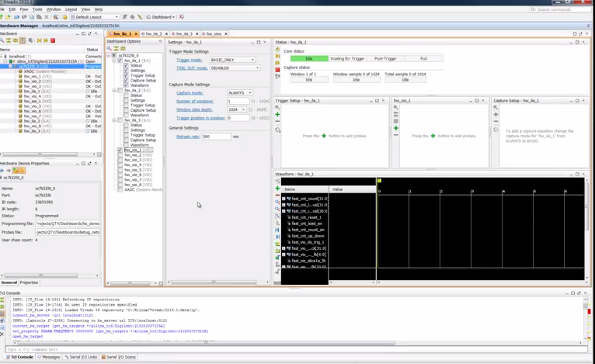Toggle hw_ila_1 (ILA) checkbox in Dashboard Options

point(120,61)
